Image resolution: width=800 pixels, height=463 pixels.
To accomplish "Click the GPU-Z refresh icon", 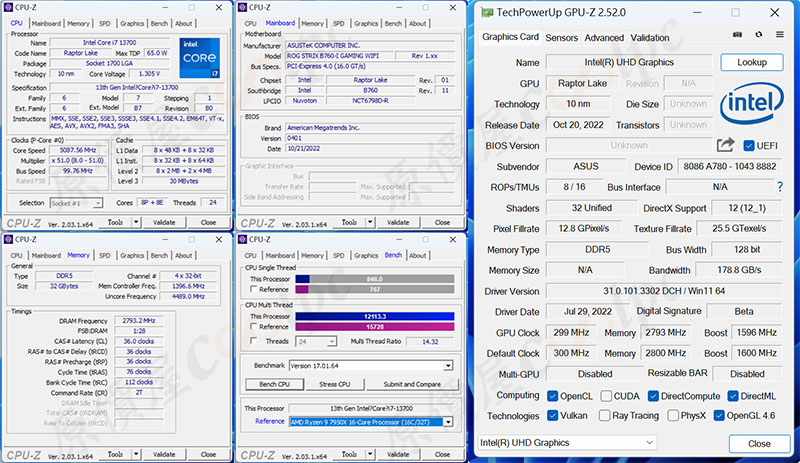I will pos(759,35).
